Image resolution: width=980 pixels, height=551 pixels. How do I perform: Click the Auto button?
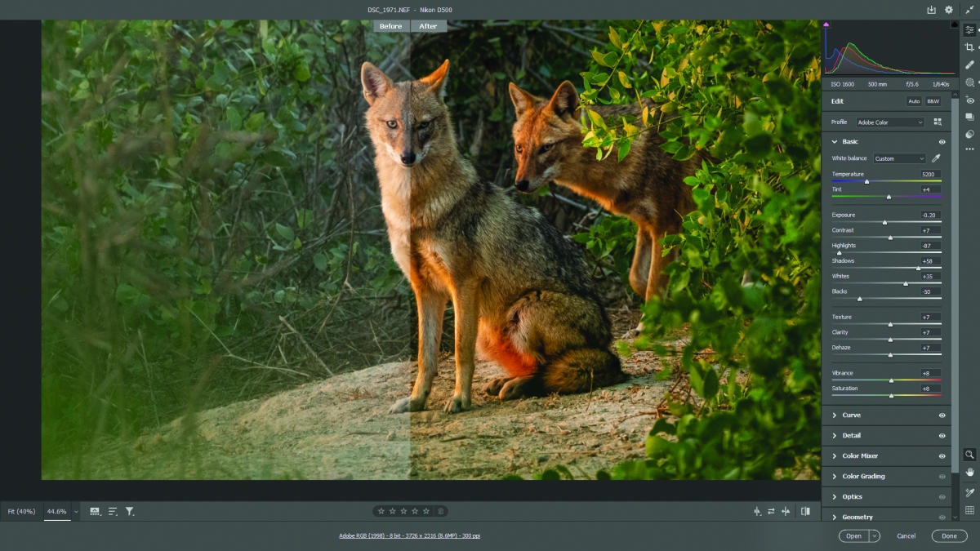(x=914, y=101)
